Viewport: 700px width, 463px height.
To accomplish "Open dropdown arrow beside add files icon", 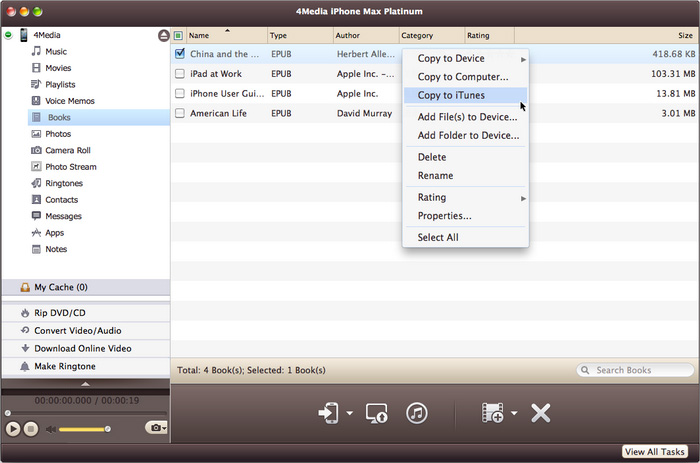I will tap(513, 413).
